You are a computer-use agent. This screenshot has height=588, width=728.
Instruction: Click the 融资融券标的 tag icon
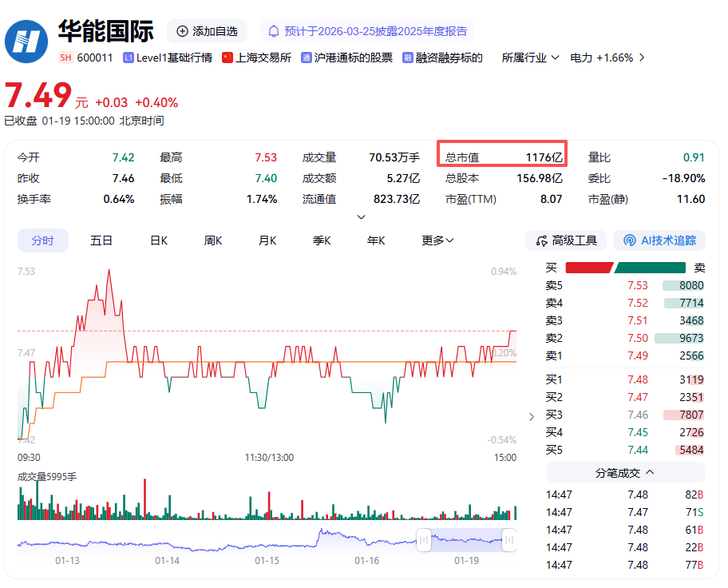[408, 58]
